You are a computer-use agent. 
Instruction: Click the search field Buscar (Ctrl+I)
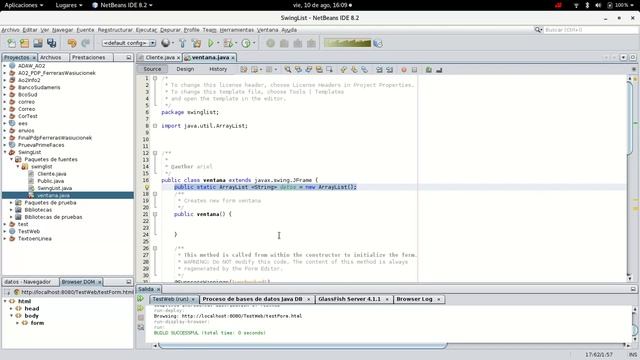590,30
